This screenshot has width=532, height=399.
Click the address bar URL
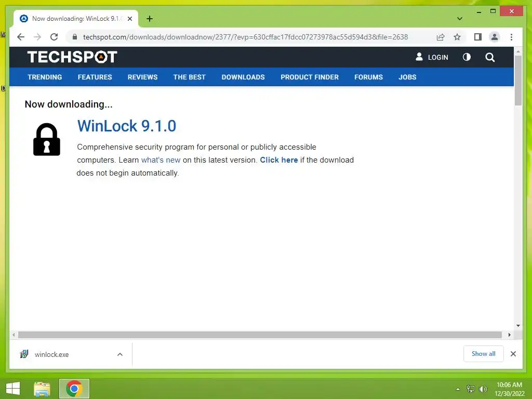[245, 37]
